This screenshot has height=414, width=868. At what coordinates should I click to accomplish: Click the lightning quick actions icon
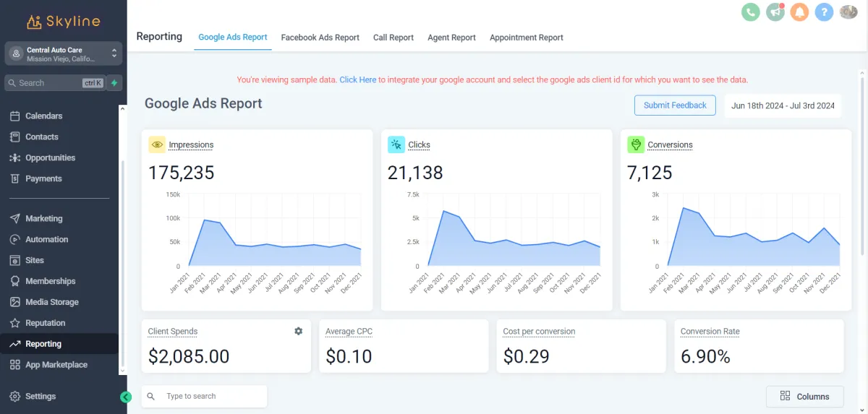click(114, 83)
